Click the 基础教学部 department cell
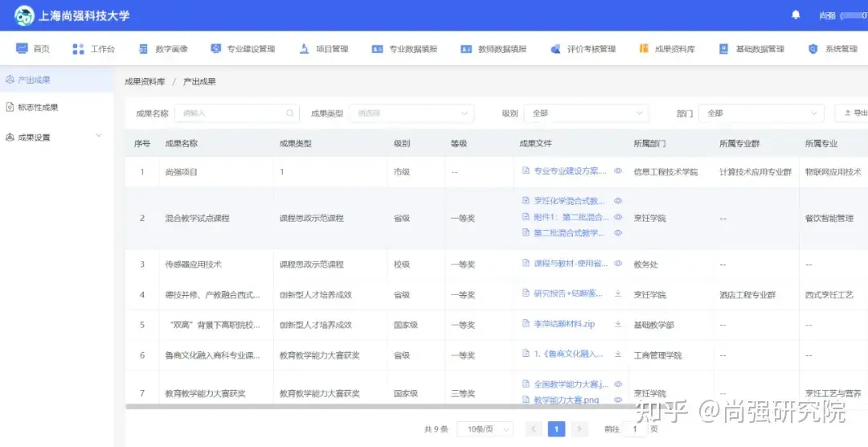 (x=653, y=325)
